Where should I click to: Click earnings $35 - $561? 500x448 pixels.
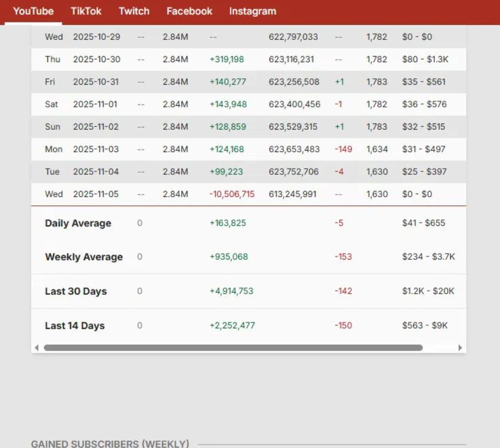423,82
